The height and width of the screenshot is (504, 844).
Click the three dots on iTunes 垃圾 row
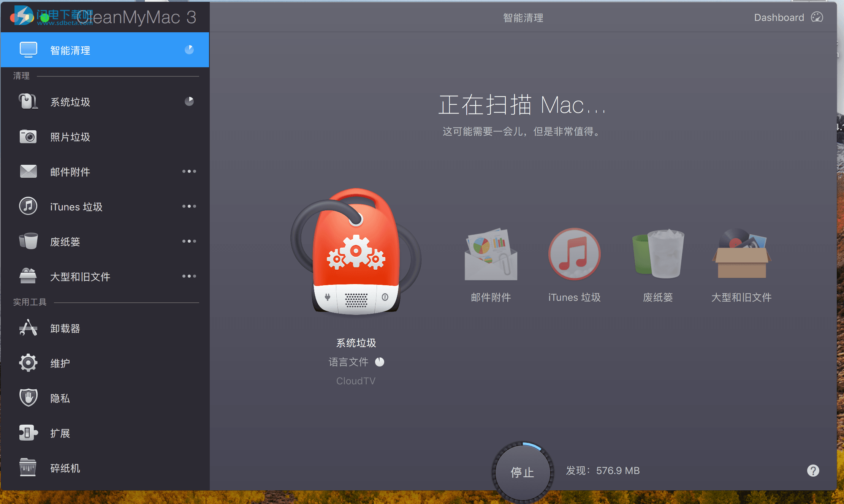tap(189, 206)
